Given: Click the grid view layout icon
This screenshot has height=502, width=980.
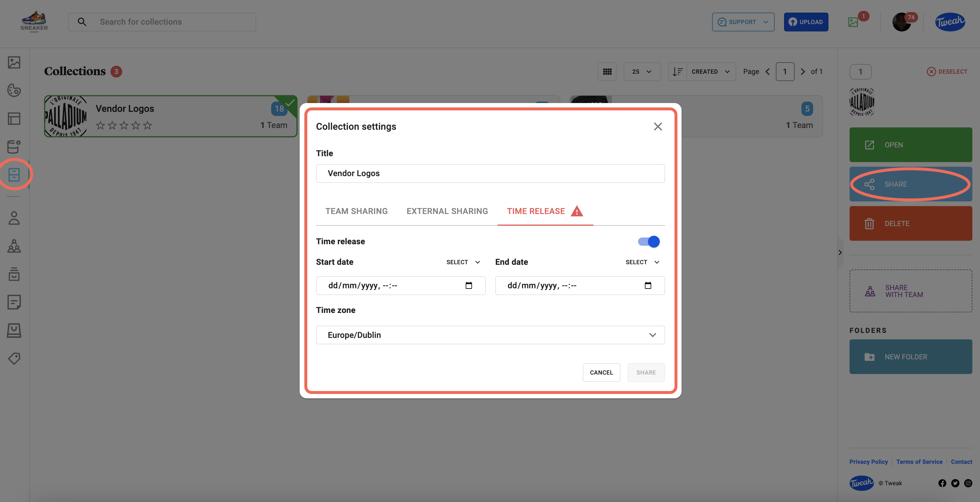Looking at the screenshot, I should pyautogui.click(x=607, y=72).
